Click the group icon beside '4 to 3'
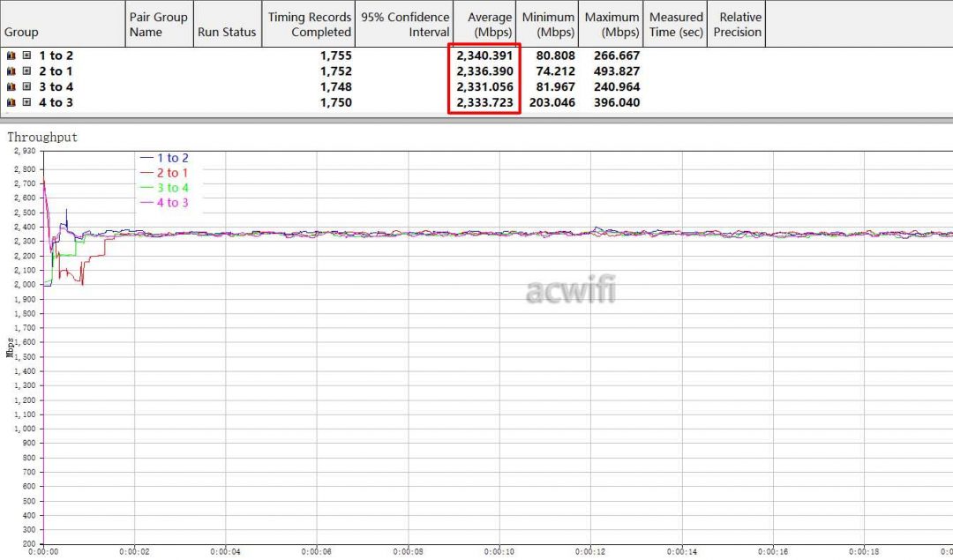Viewport: 953px width, 560px height. tap(11, 103)
